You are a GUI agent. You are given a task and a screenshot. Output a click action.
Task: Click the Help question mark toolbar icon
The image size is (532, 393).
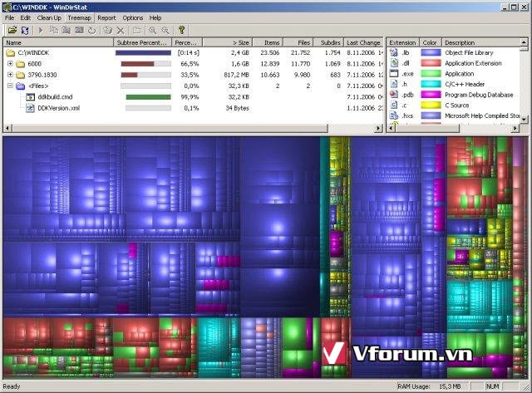tap(181, 30)
